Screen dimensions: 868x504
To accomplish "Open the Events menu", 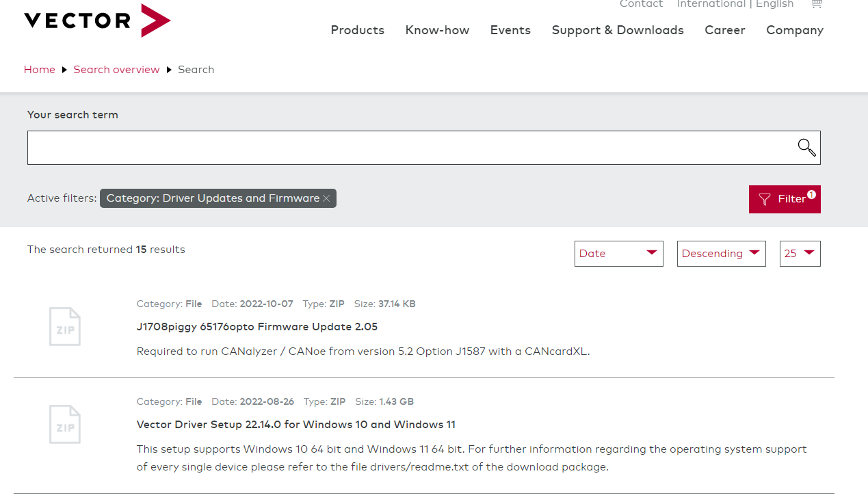I will [510, 30].
